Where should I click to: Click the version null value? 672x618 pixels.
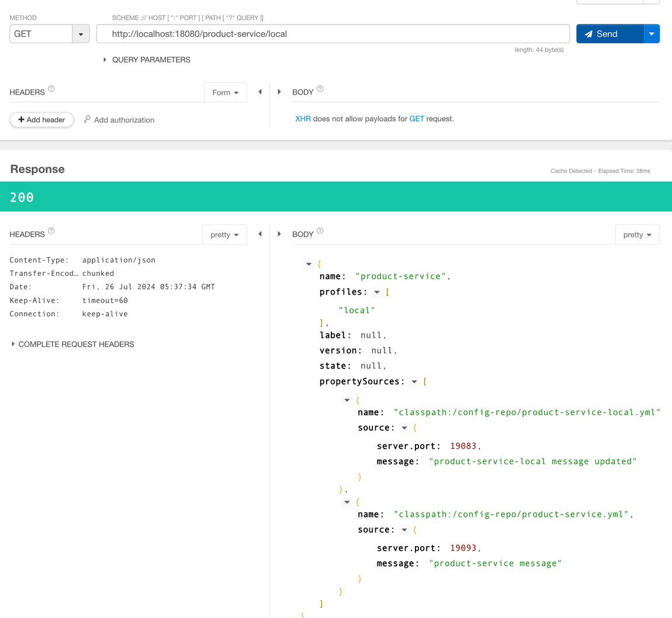coord(382,351)
